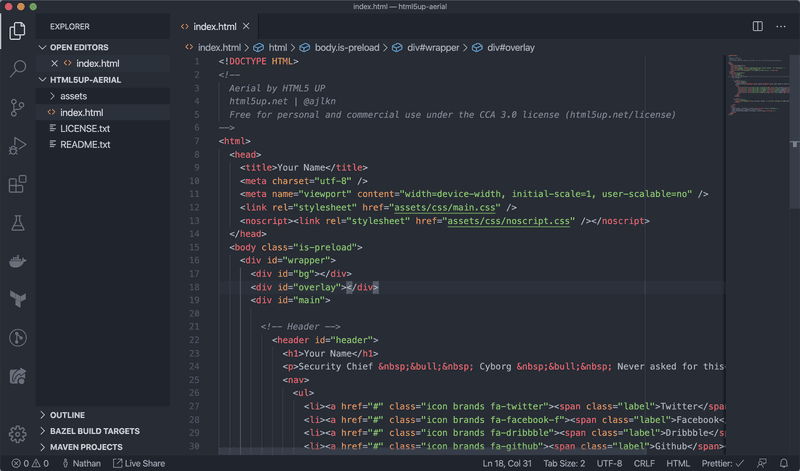Split the editor to the right
The image size is (800, 471).
point(758,26)
